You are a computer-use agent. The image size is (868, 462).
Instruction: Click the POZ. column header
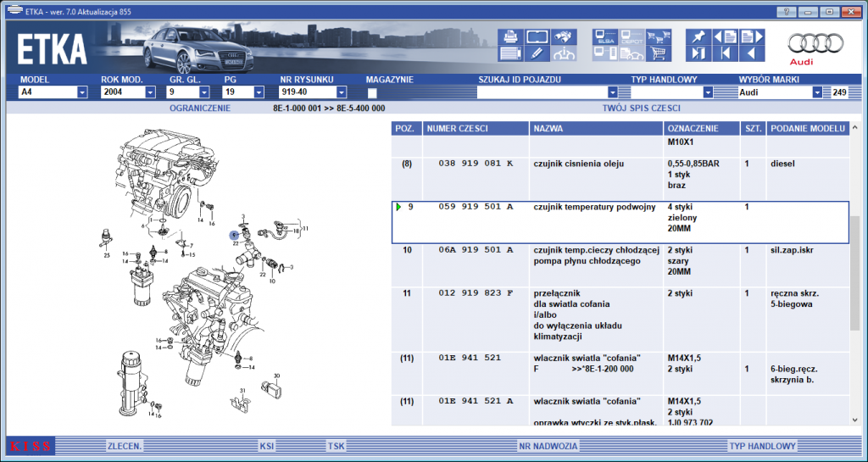coord(407,128)
